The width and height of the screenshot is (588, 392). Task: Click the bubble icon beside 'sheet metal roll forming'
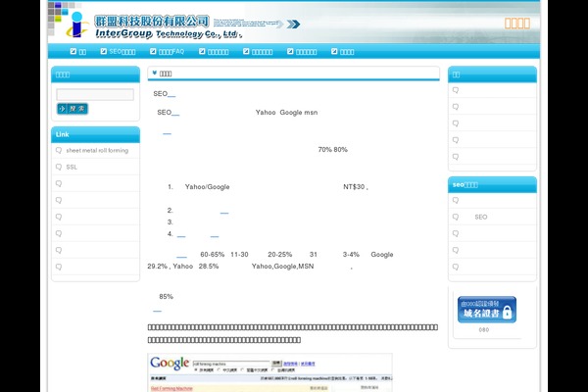tap(59, 150)
